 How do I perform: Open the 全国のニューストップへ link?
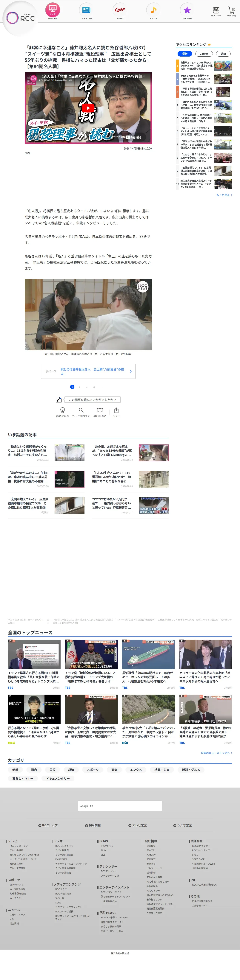click(x=216, y=753)
